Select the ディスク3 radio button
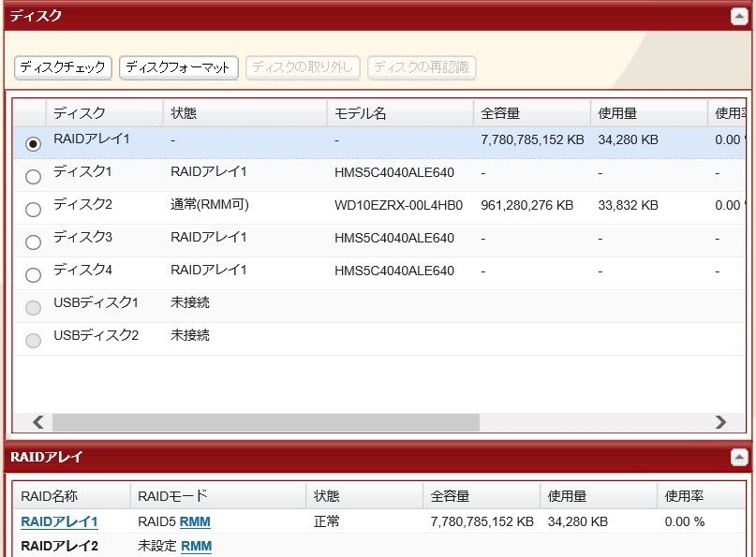Image resolution: width=756 pixels, height=557 pixels. click(33, 242)
